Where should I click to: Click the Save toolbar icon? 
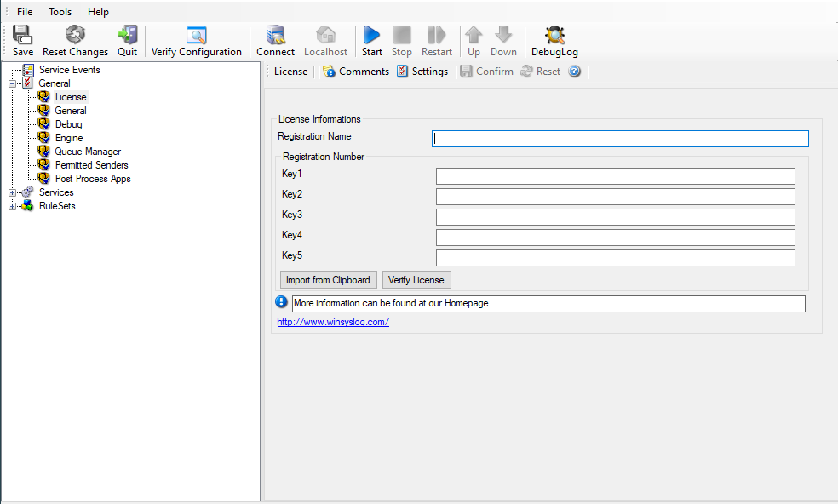23,35
